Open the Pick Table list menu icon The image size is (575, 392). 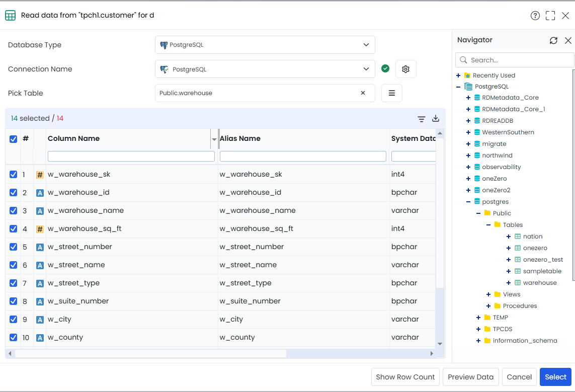[392, 93]
